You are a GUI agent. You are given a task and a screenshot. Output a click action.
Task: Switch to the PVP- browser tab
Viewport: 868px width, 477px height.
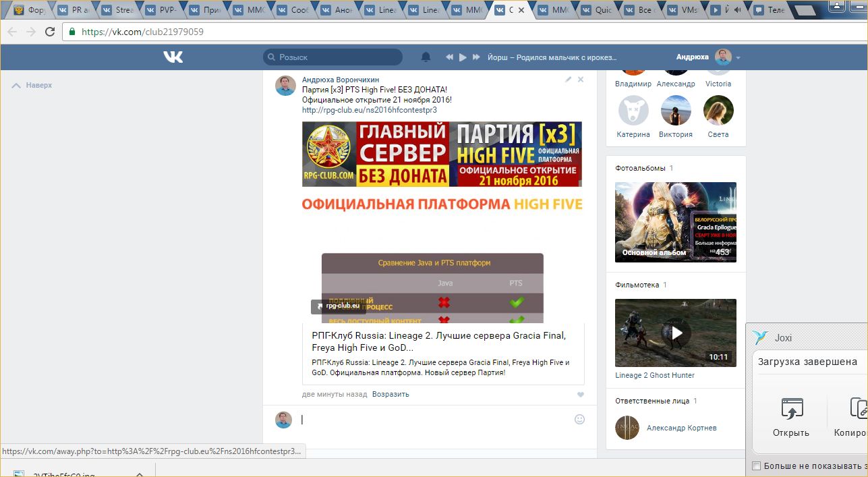tap(163, 10)
